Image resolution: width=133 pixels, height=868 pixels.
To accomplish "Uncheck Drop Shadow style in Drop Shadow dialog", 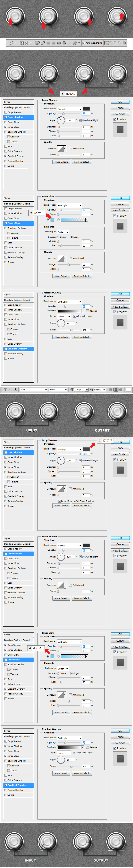I will click(6, 453).
